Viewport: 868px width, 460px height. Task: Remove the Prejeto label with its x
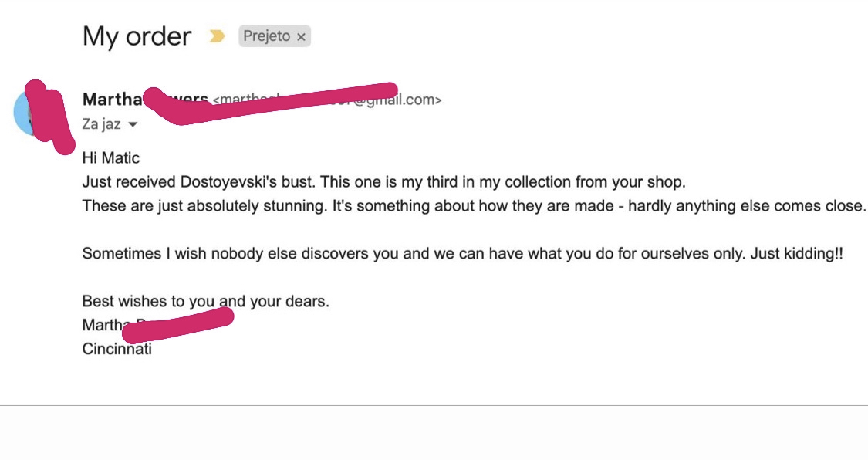301,37
